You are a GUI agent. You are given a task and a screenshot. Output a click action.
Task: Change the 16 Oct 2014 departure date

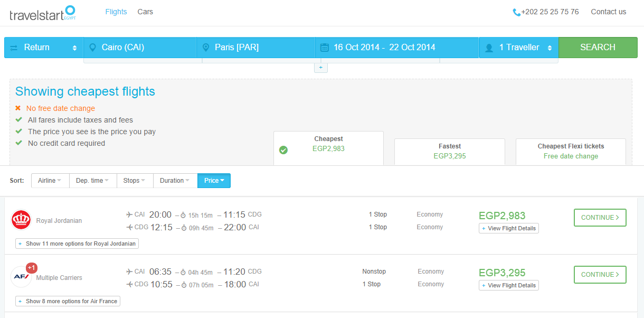[x=356, y=48]
